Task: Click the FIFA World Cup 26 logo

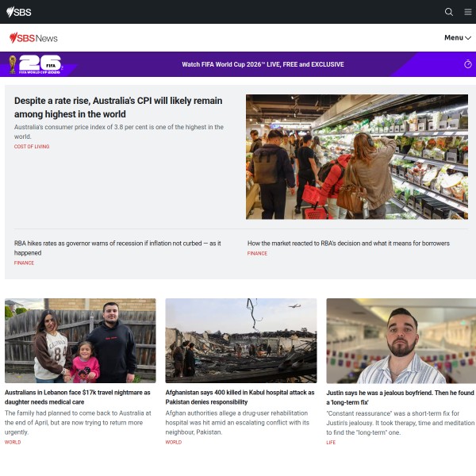Action: pos(36,64)
